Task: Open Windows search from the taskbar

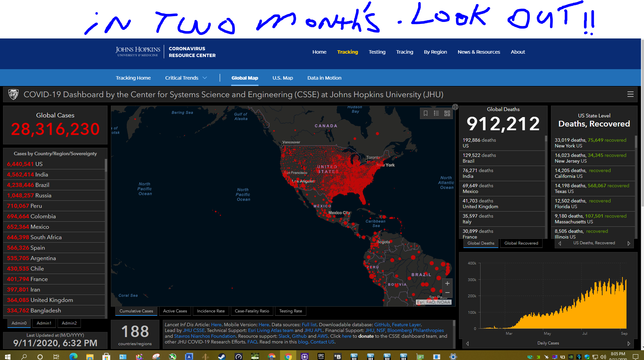Action: pyautogui.click(x=24, y=356)
